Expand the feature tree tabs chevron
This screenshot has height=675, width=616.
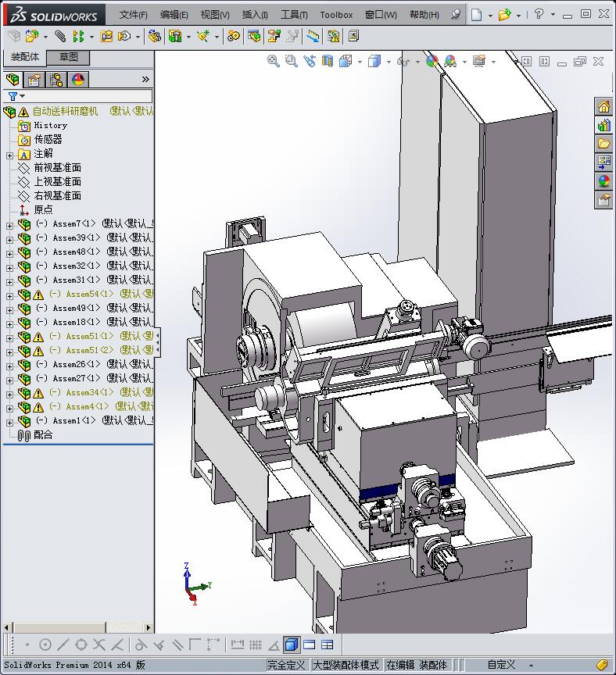pos(145,79)
